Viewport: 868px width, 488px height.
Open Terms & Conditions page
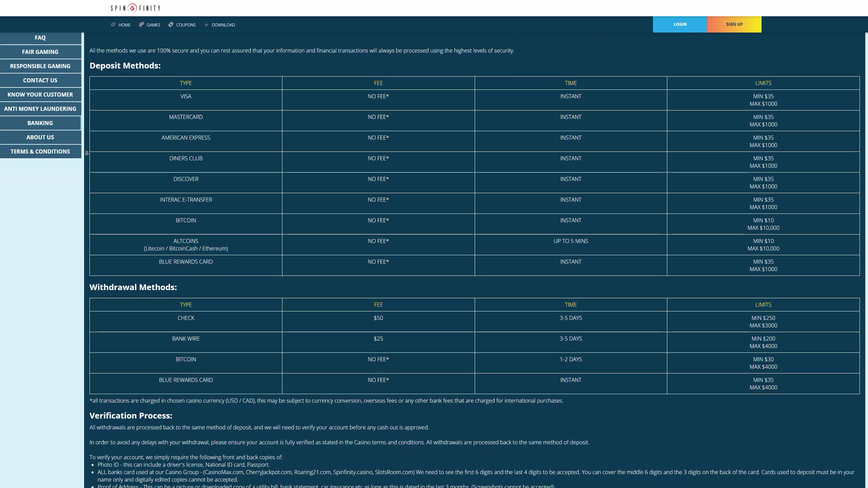coord(40,151)
